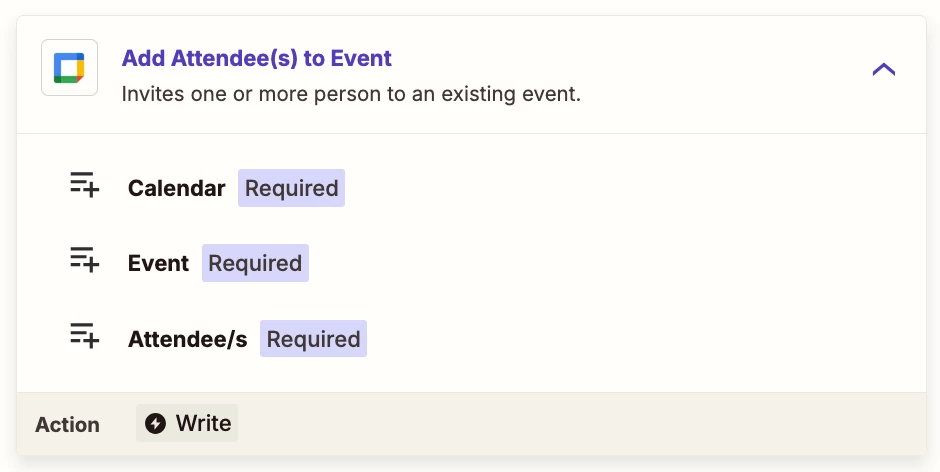940x472 pixels.
Task: Click the word Attendee(s) in the title
Action: click(x=234, y=58)
